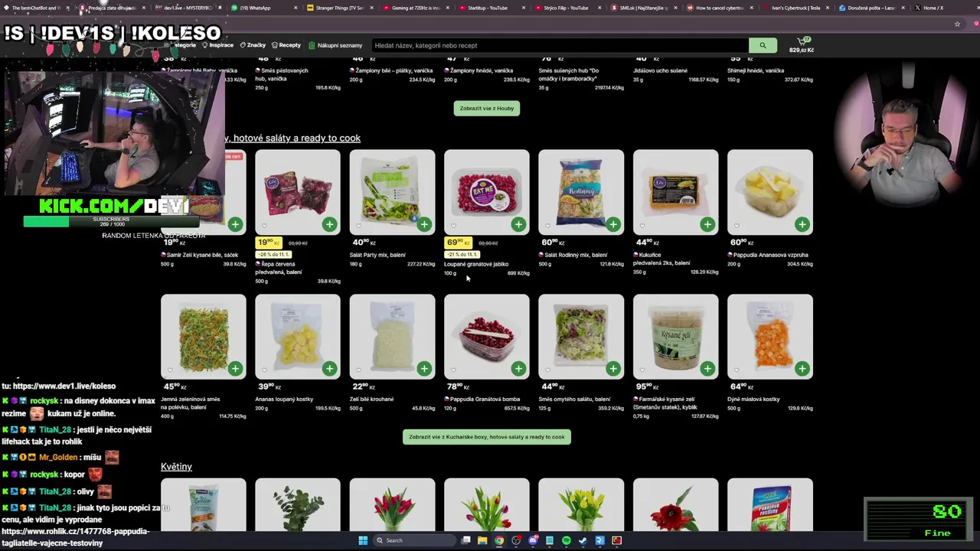Add Kukuřice předvařená 2ks to cart
The width and height of the screenshot is (980, 551).
click(707, 224)
